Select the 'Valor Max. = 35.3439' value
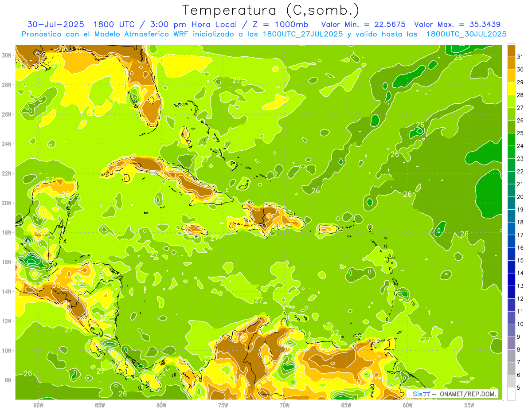Viewport: 532px width, 411px height. pos(458,24)
